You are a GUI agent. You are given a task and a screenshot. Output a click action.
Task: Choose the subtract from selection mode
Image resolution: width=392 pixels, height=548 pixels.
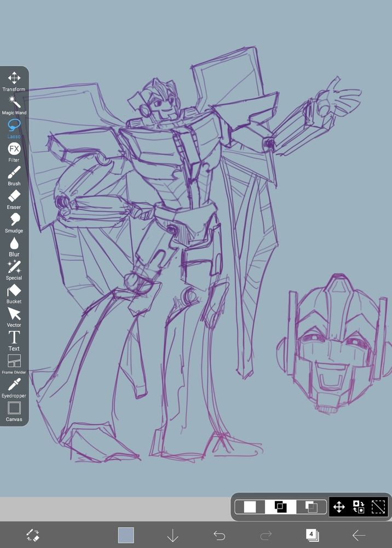tap(312, 507)
